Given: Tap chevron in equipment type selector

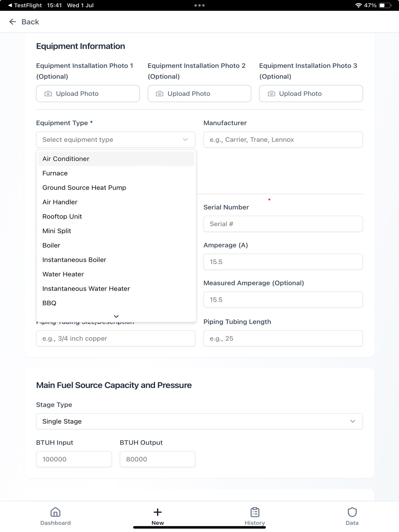Looking at the screenshot, I should coord(185,140).
